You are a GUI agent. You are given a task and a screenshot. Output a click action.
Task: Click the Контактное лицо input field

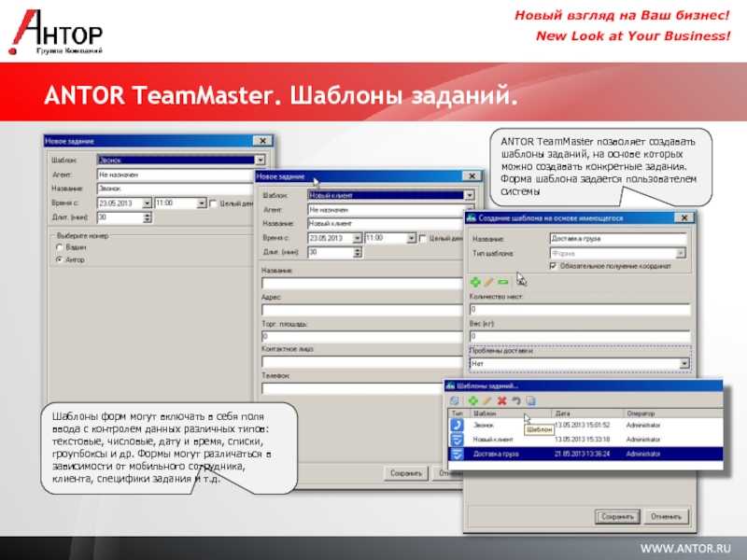(362, 362)
